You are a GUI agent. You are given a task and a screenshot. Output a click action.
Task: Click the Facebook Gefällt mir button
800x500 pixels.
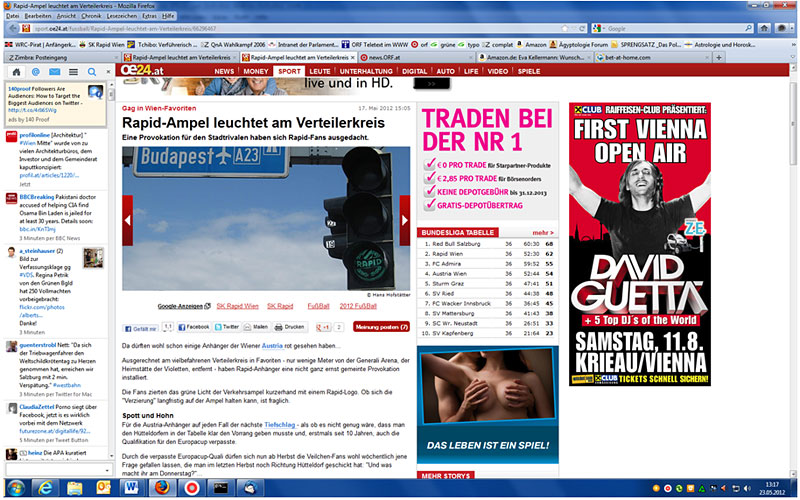tap(141, 329)
